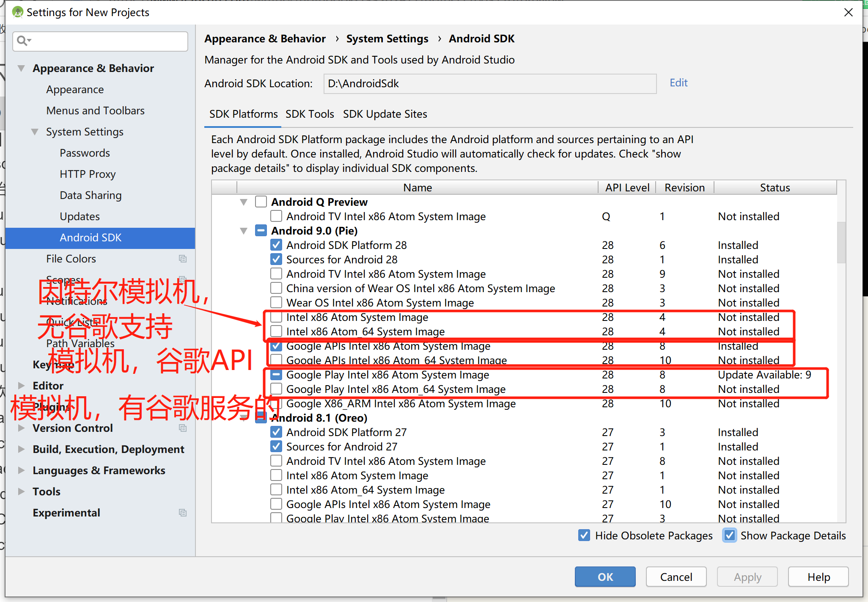868x602 pixels.
Task: Expand the Version Control section
Action: pos(21,428)
